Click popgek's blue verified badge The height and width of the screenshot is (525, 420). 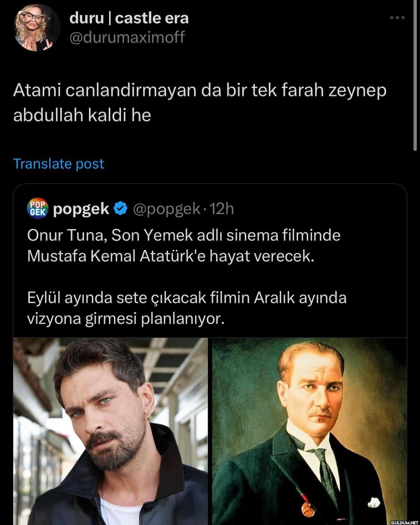pos(120,209)
